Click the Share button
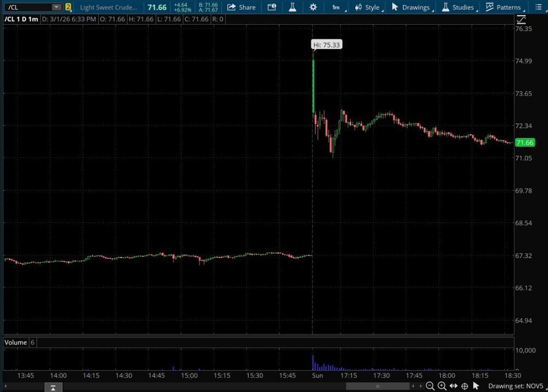This screenshot has height=392, width=548. [241, 7]
